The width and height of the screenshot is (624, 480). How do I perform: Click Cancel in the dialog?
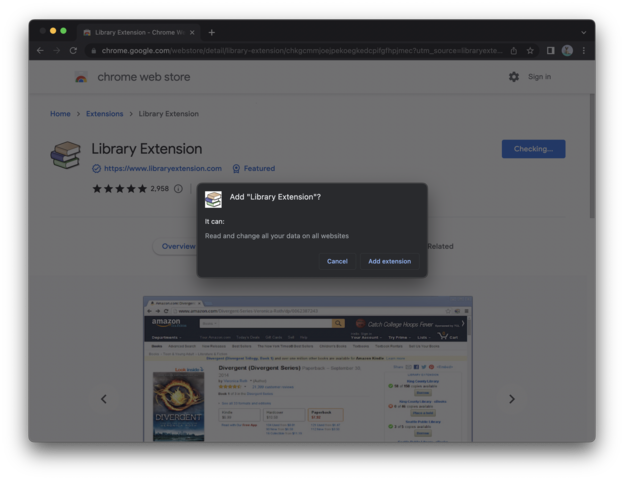pyautogui.click(x=337, y=261)
